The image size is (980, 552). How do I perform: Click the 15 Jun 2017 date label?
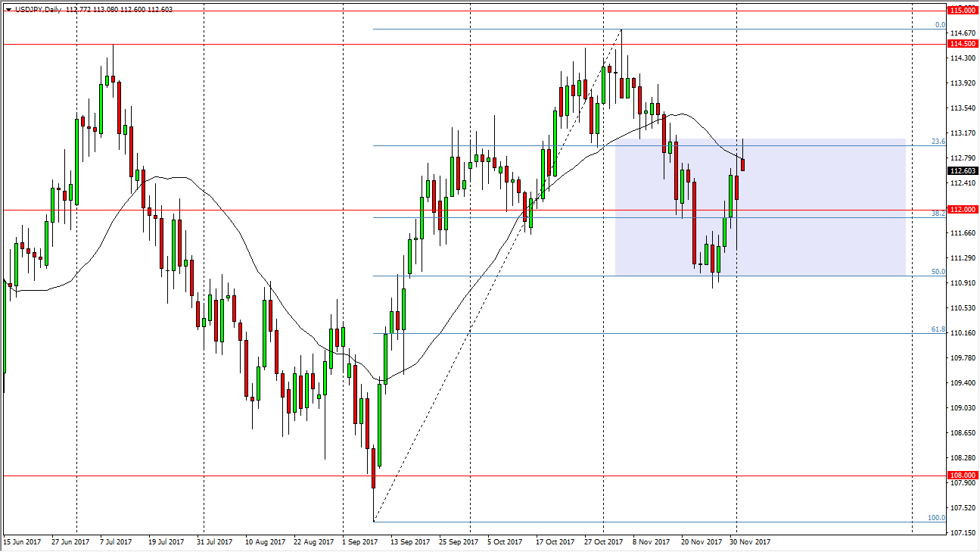pos(22,542)
